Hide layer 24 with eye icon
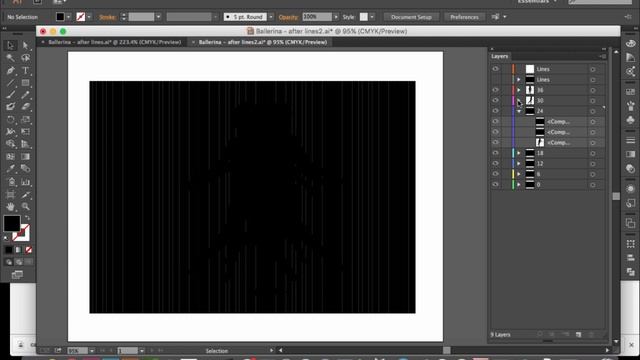Viewport: 640px width, 360px height. [496, 111]
